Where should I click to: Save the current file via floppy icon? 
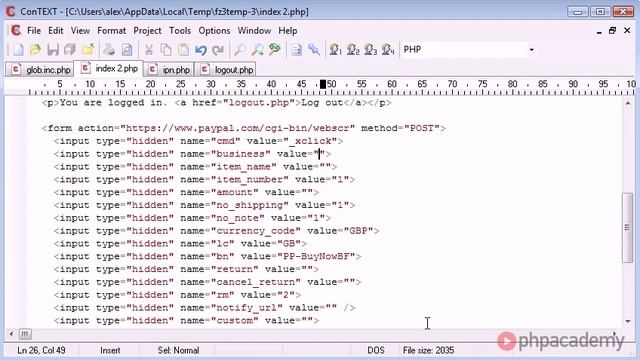tap(53, 50)
